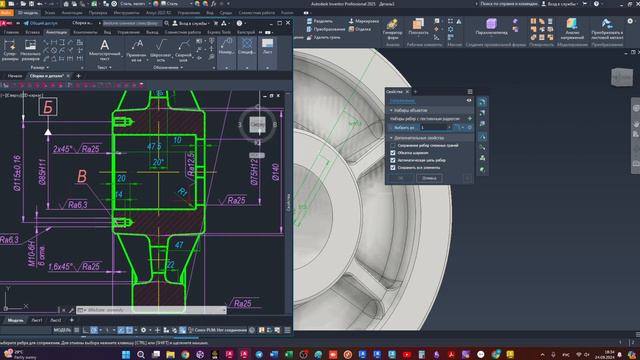Toggle the grid display icon in AutoCAD status bar
Image resolution: width=640 pixels, height=360 pixels.
(77, 330)
